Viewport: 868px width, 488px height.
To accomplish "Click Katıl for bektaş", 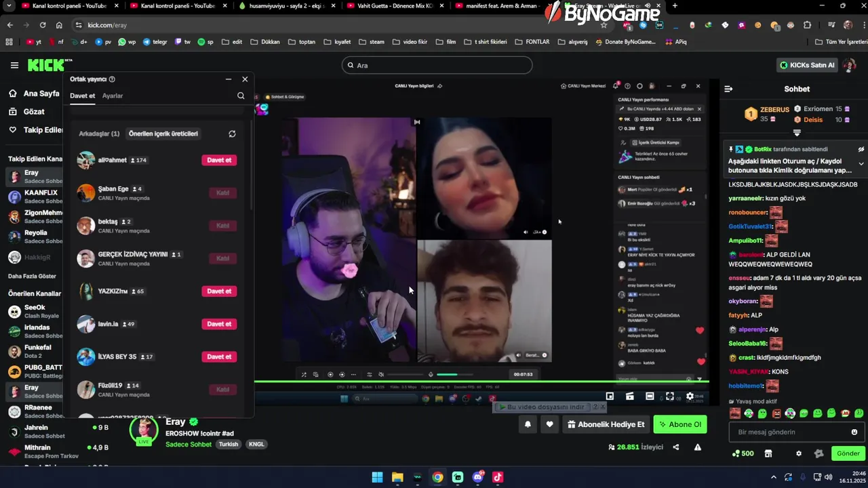I will click(222, 226).
